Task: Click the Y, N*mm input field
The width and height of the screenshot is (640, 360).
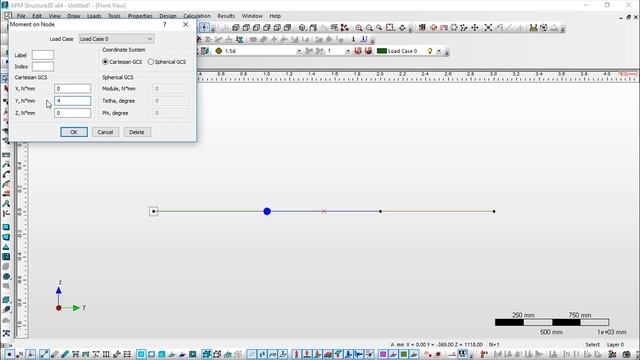Action: [x=73, y=101]
